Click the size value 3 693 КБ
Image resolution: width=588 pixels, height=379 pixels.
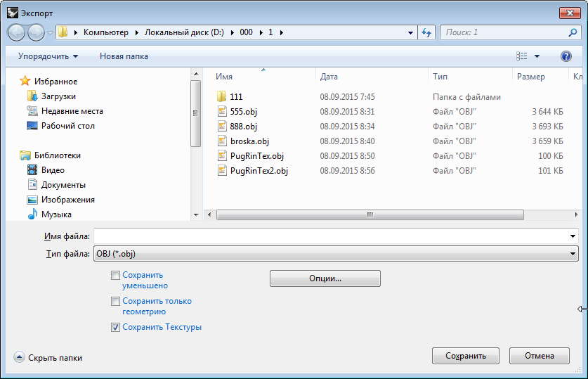tap(547, 126)
